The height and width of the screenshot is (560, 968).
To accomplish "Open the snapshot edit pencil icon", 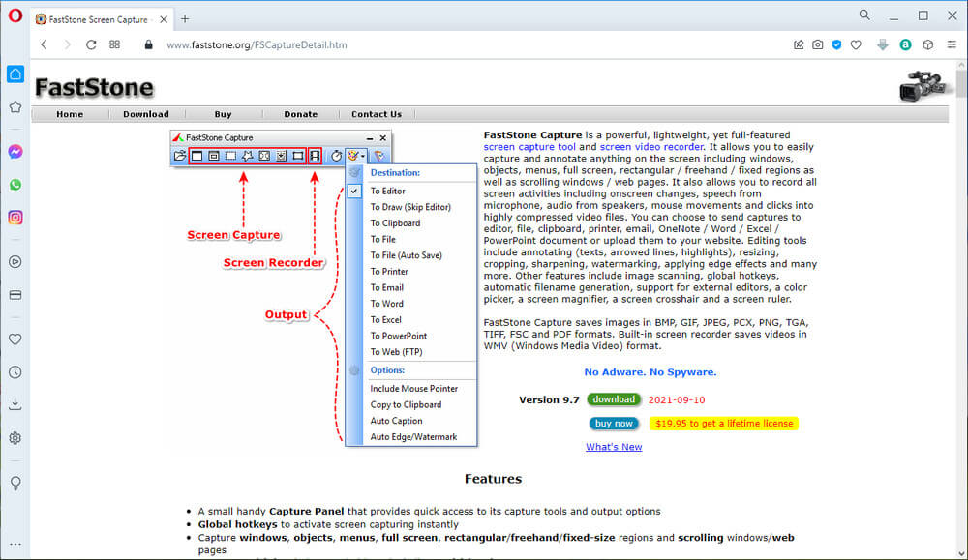I will (x=799, y=44).
